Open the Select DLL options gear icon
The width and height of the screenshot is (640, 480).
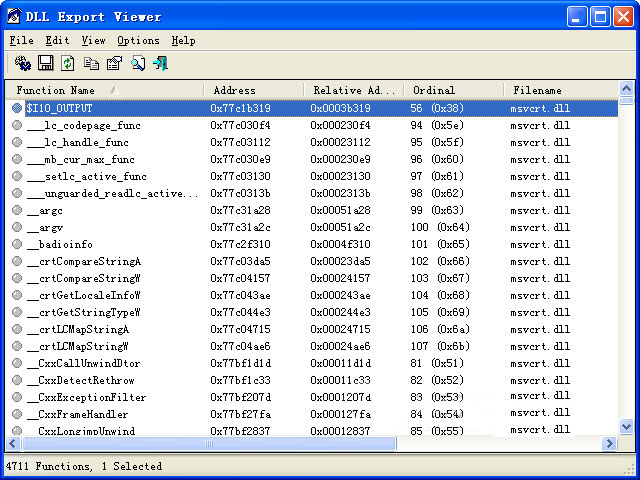23,64
